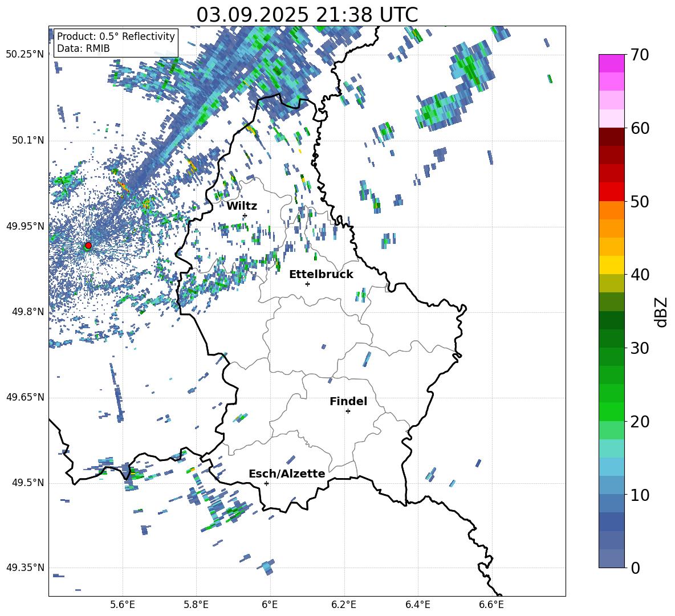Click the 6.4°E longitude label
The height and width of the screenshot is (616, 675).
pyautogui.click(x=417, y=605)
